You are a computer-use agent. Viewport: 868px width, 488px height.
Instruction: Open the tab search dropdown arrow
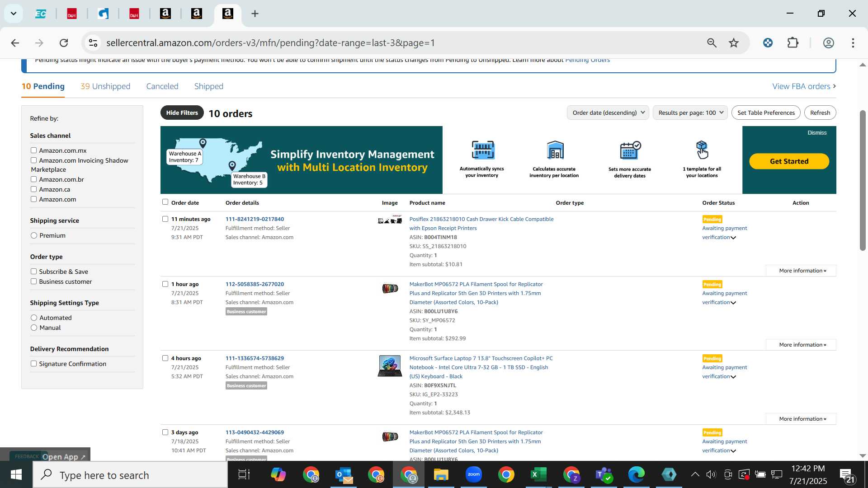[14, 14]
